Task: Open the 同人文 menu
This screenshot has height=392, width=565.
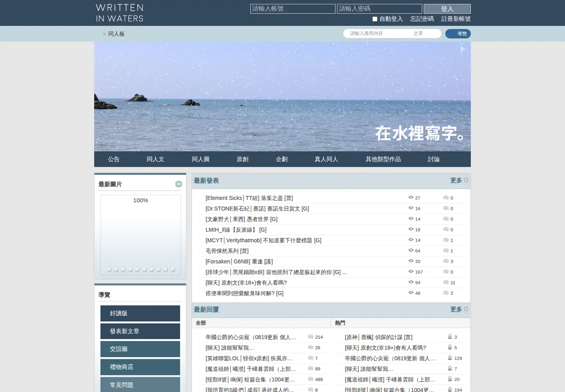Action: click(155, 159)
